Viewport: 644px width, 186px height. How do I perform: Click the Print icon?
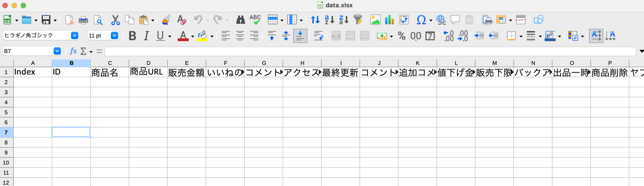click(83, 20)
